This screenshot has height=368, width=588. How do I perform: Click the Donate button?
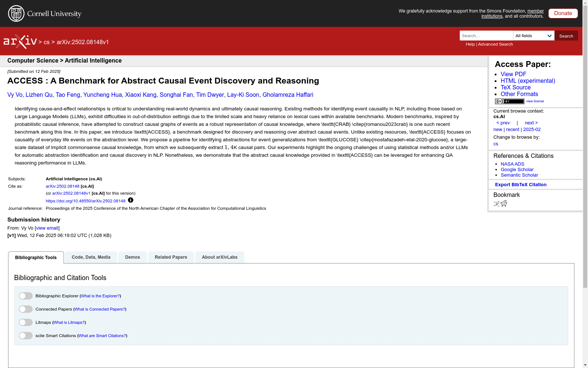tap(563, 13)
